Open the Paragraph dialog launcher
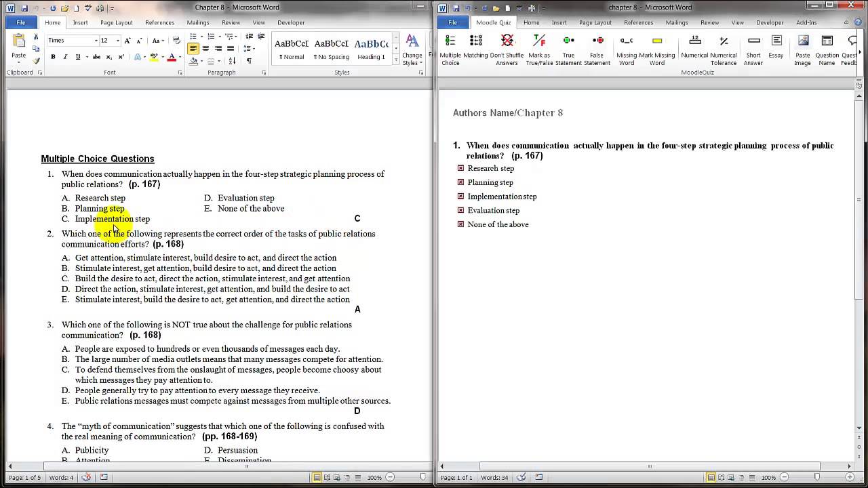The height and width of the screenshot is (488, 868). (x=264, y=73)
